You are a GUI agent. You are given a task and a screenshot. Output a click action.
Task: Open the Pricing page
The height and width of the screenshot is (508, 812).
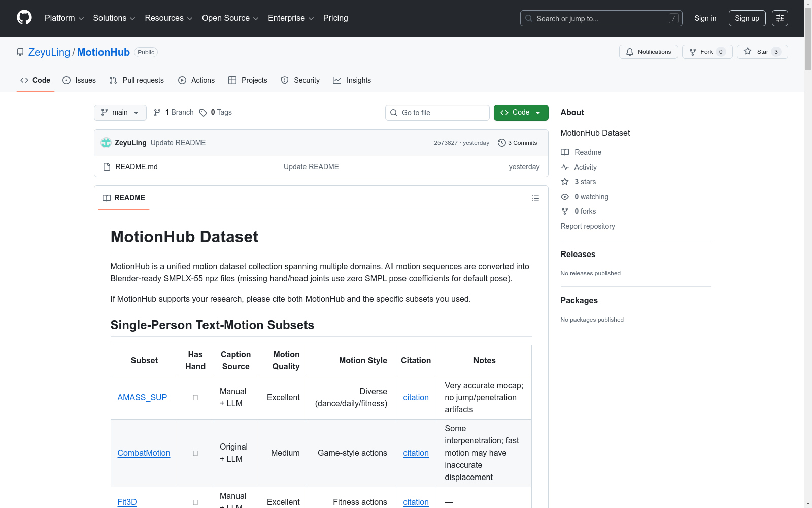[335, 18]
